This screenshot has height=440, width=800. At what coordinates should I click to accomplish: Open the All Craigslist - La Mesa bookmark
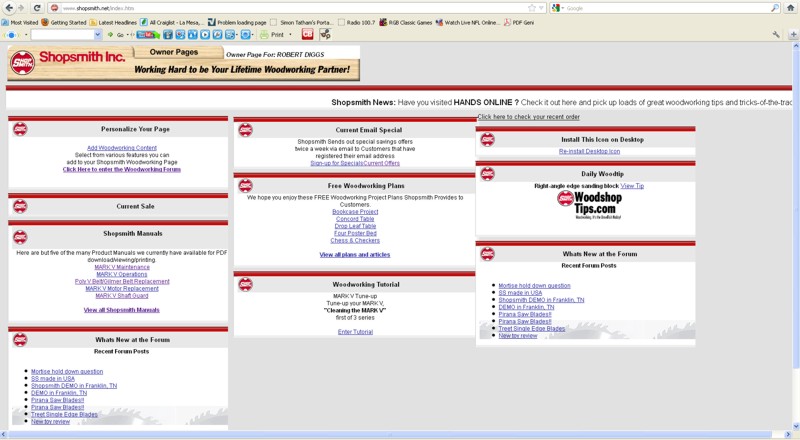[x=172, y=22]
